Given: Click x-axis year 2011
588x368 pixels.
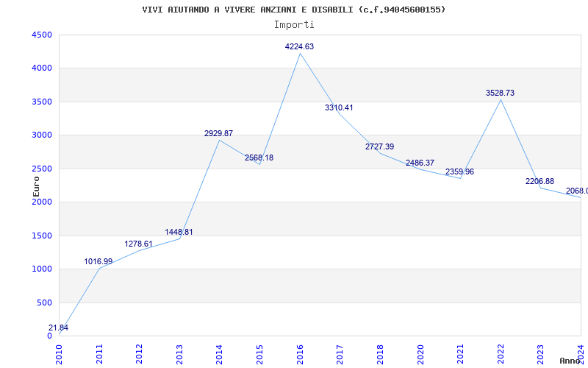Looking at the screenshot, I should click(99, 355).
